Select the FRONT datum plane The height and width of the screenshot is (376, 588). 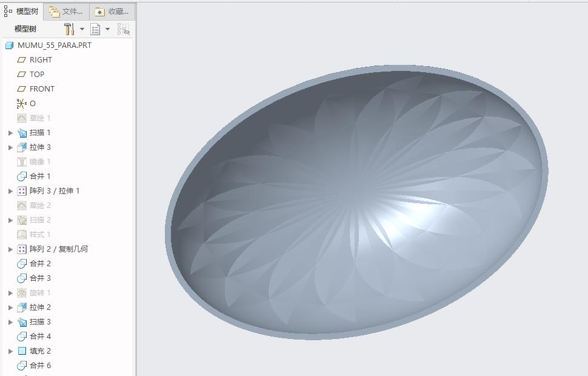(x=42, y=89)
